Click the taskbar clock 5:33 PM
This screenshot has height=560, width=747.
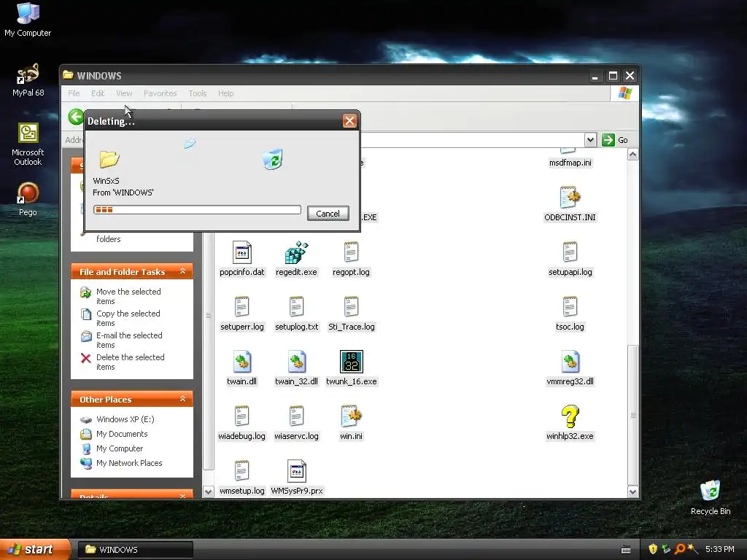(x=720, y=549)
